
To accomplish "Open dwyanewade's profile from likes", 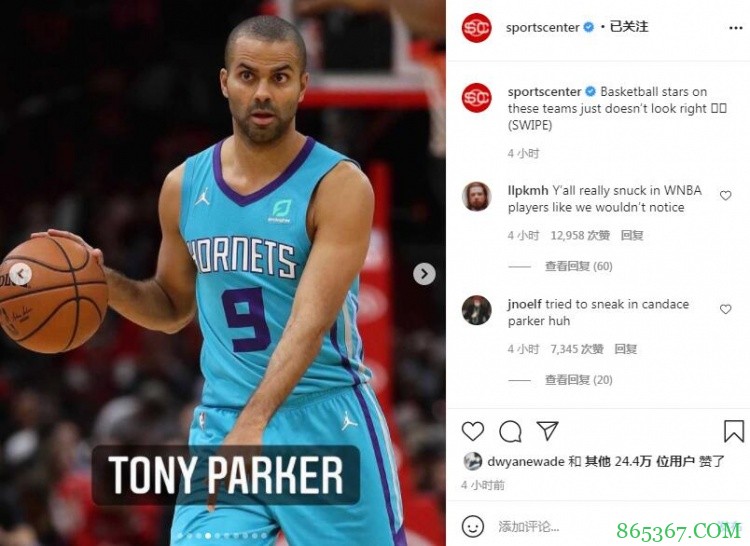I will click(x=526, y=461).
